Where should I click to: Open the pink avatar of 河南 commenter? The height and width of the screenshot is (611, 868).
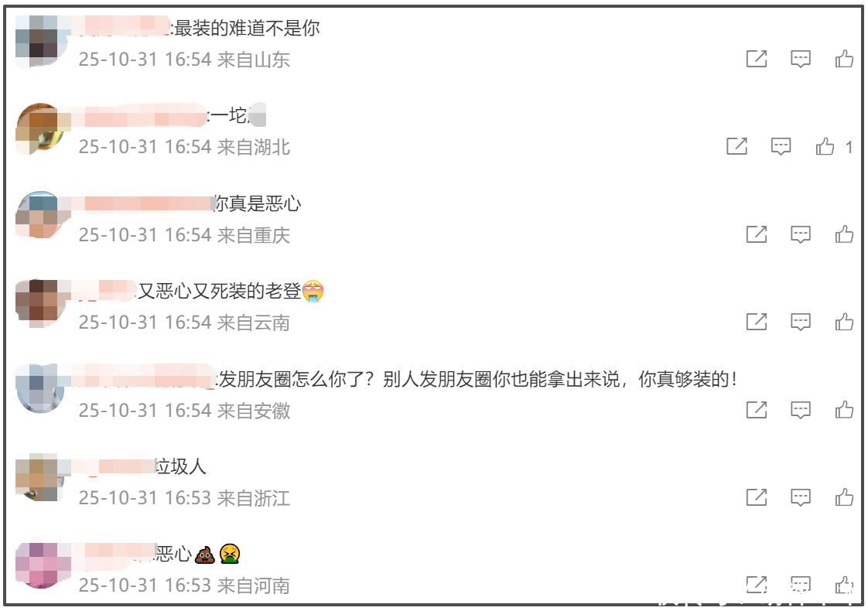[42, 565]
